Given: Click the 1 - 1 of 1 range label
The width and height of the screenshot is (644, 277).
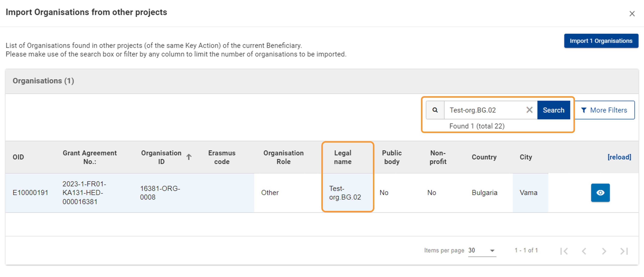Looking at the screenshot, I should 526,250.
